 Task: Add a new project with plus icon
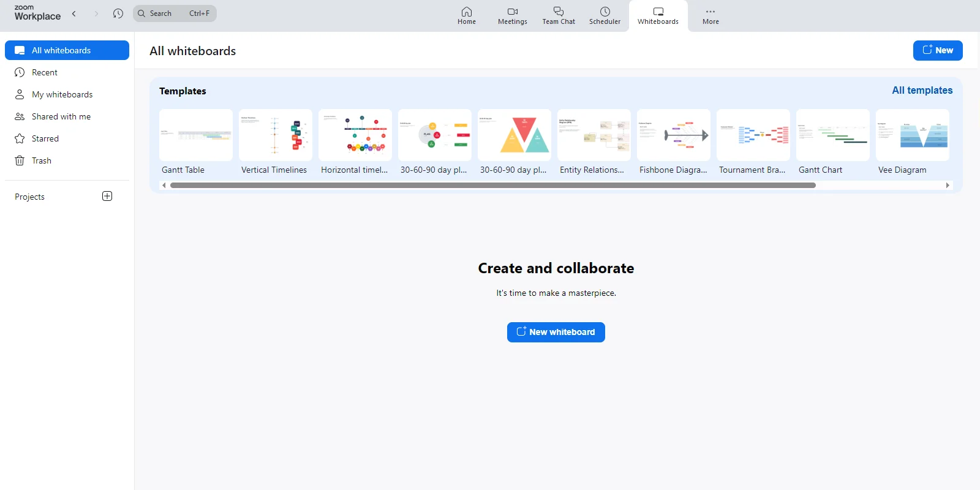pyautogui.click(x=107, y=197)
